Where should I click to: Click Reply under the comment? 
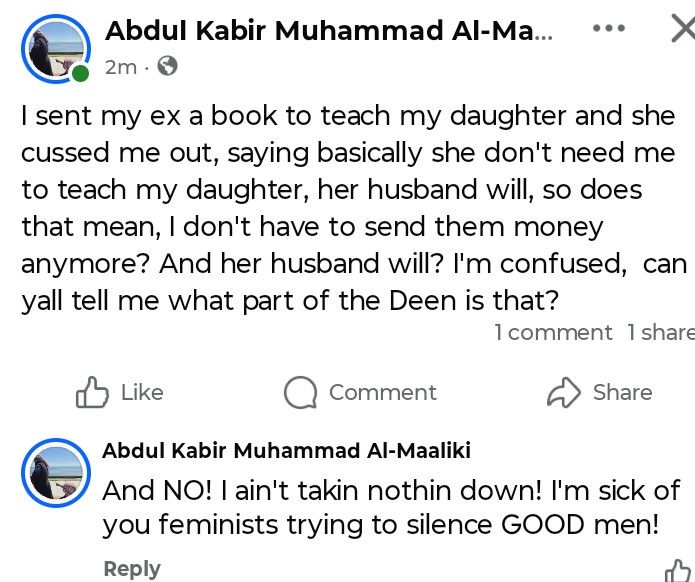[x=132, y=569]
